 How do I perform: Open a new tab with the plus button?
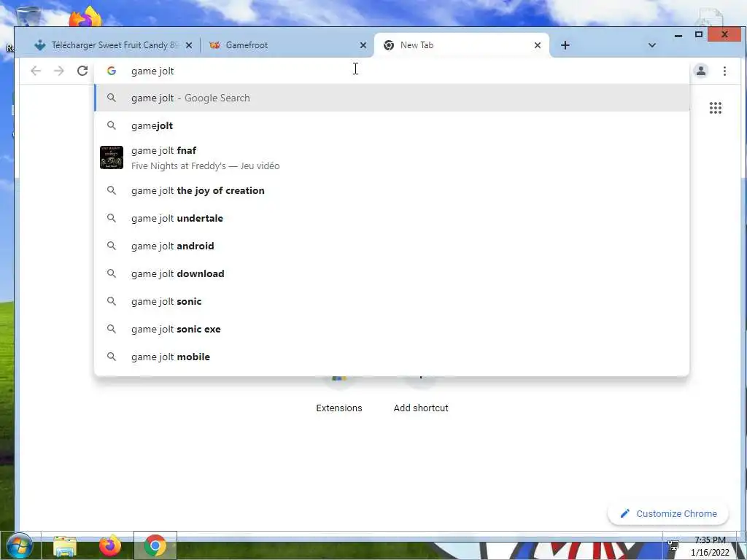pyautogui.click(x=565, y=45)
